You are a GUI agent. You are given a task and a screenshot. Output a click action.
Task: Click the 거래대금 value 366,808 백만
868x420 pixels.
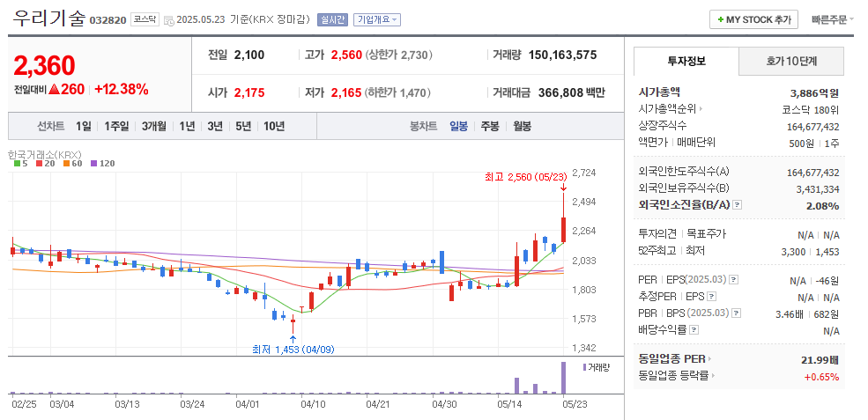click(x=572, y=92)
